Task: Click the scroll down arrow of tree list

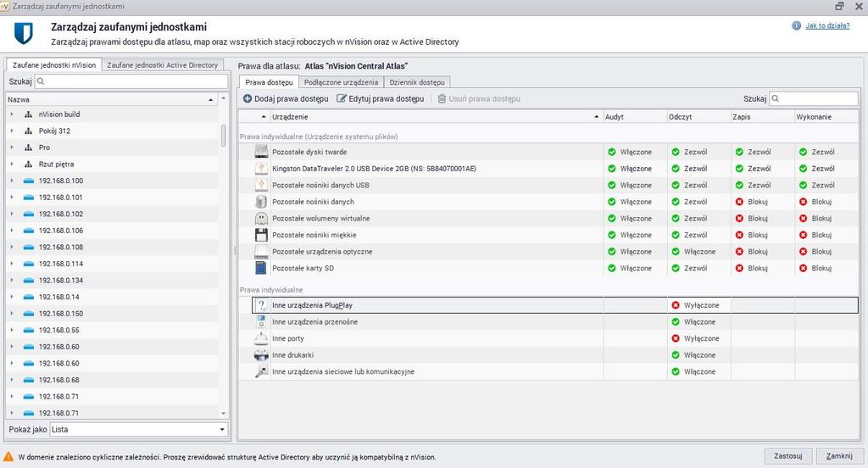Action: [223, 413]
